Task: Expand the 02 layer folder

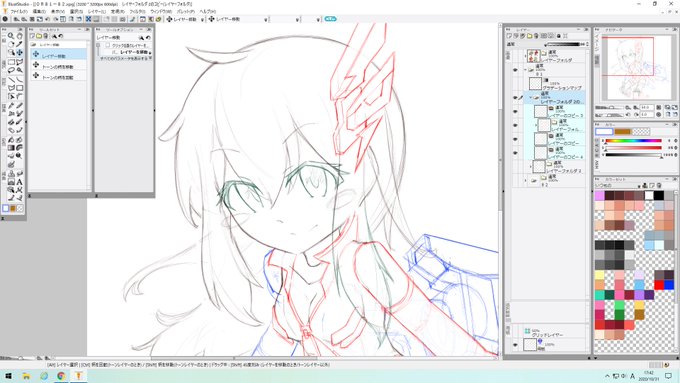Action: point(526,180)
